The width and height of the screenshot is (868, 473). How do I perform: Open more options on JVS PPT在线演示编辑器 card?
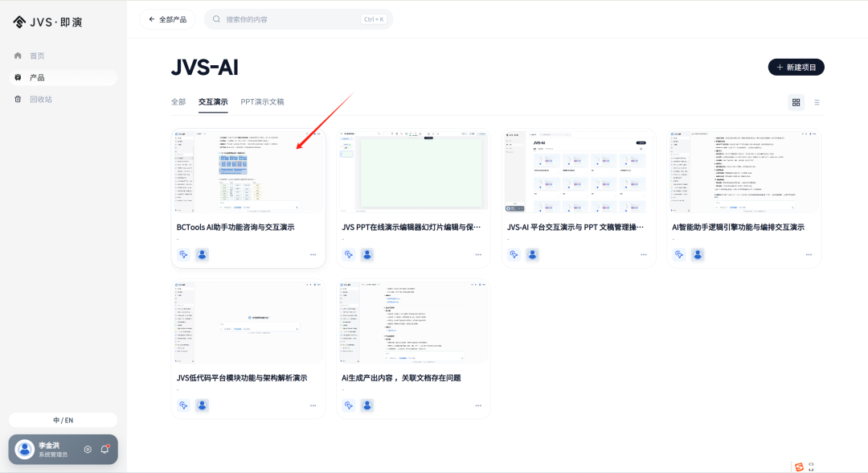(478, 255)
